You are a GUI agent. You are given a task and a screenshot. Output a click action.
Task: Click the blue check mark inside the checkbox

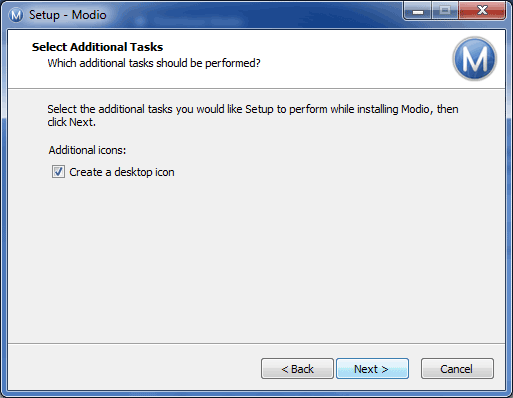pyautogui.click(x=58, y=172)
